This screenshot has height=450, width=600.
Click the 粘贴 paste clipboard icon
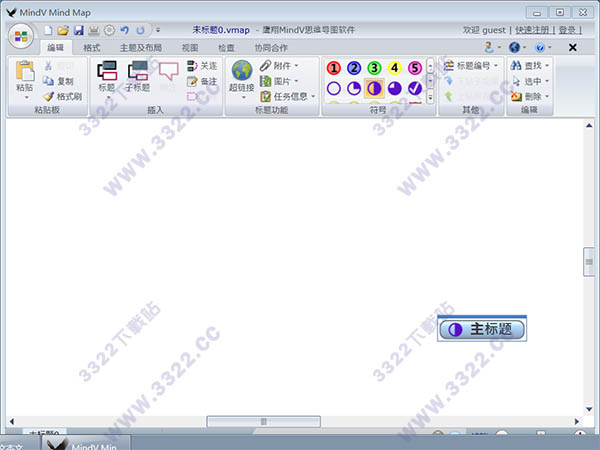[x=24, y=71]
